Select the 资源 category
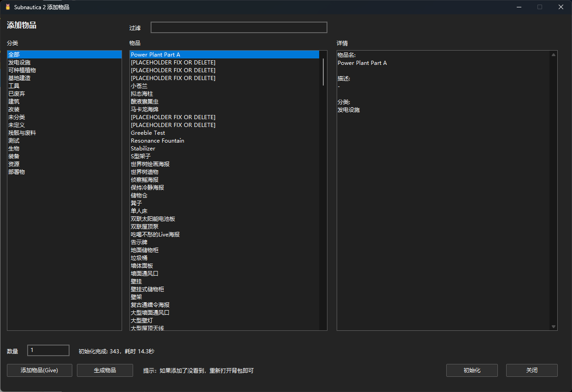 point(64,164)
